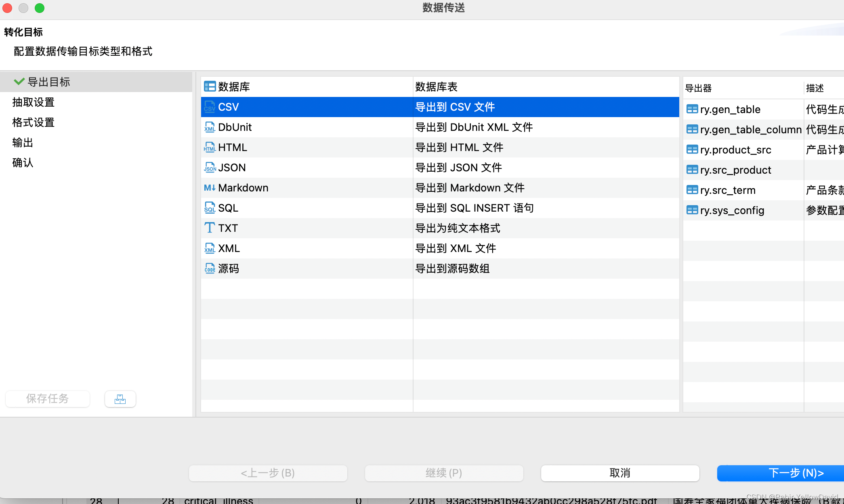Click the 导出到 XML 文件 description
The width and height of the screenshot is (844, 504).
[x=456, y=248]
